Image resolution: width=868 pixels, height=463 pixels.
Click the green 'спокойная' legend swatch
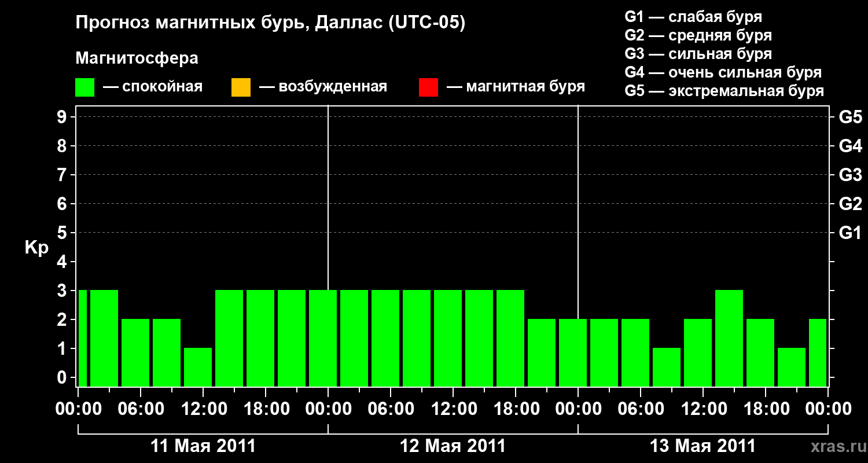[84, 87]
